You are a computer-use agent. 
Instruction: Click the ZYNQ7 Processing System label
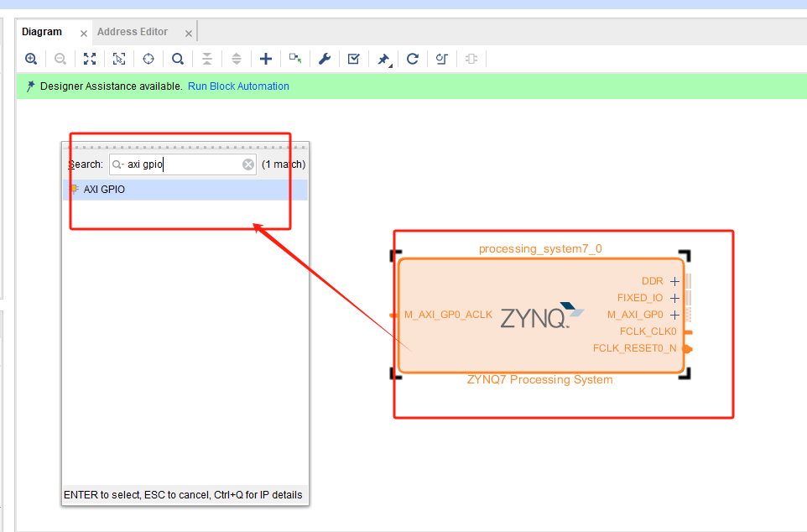point(540,379)
